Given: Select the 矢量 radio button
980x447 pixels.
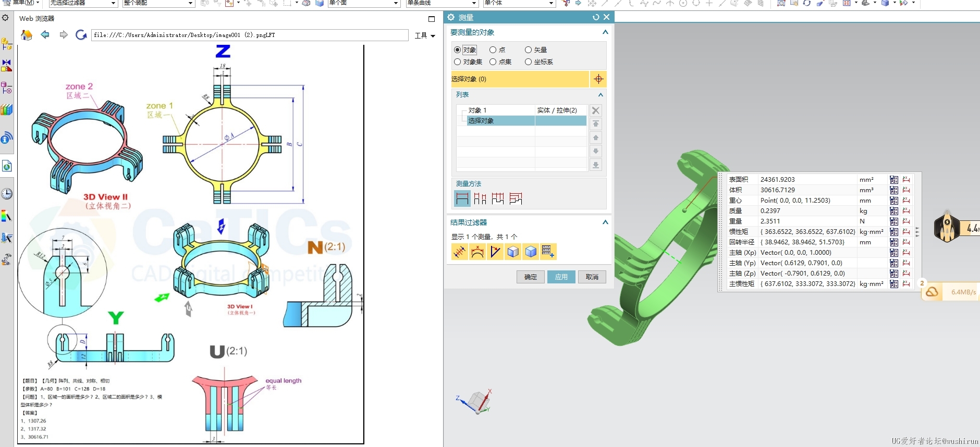Looking at the screenshot, I should pyautogui.click(x=528, y=50).
